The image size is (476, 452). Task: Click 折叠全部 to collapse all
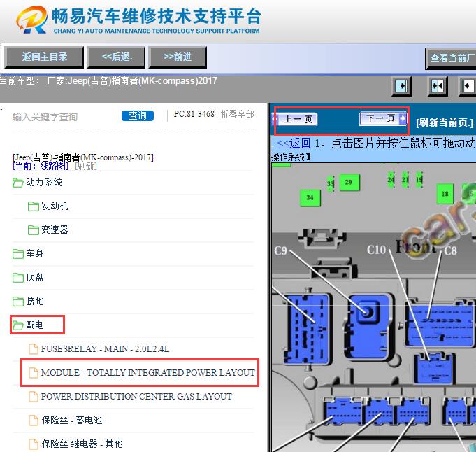click(238, 114)
